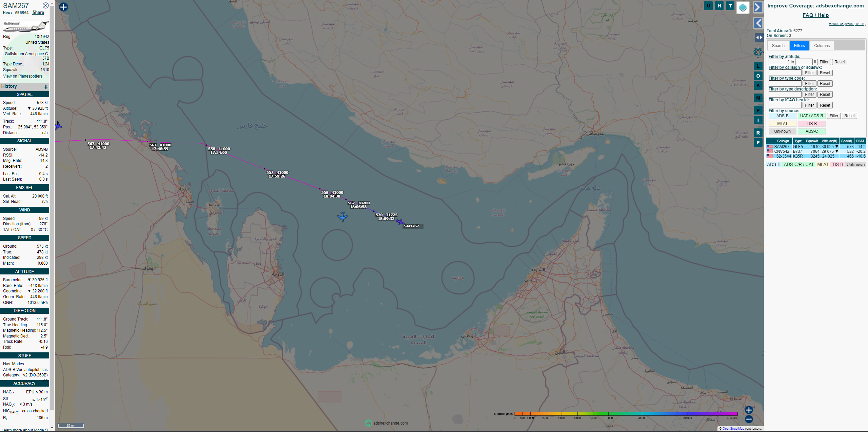Select the _62-3544 K35R table row
The height and width of the screenshot is (432, 868).
[x=816, y=156]
